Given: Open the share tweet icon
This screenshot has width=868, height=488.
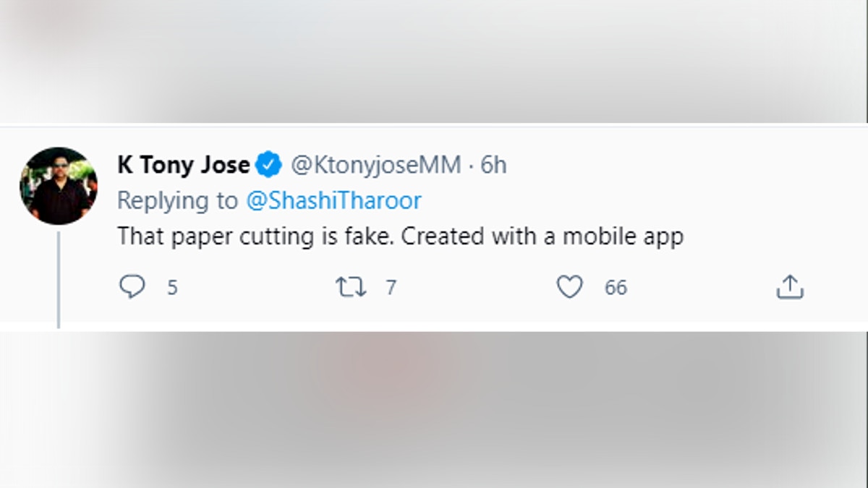Looking at the screenshot, I should [x=790, y=288].
